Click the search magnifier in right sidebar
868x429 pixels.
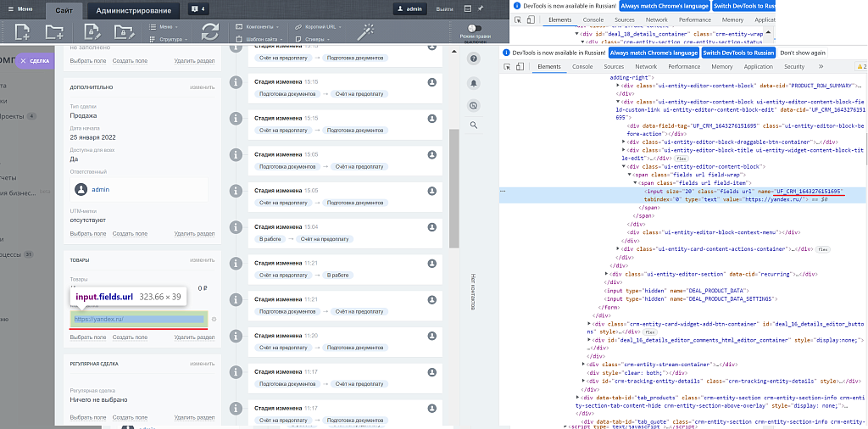[473, 125]
